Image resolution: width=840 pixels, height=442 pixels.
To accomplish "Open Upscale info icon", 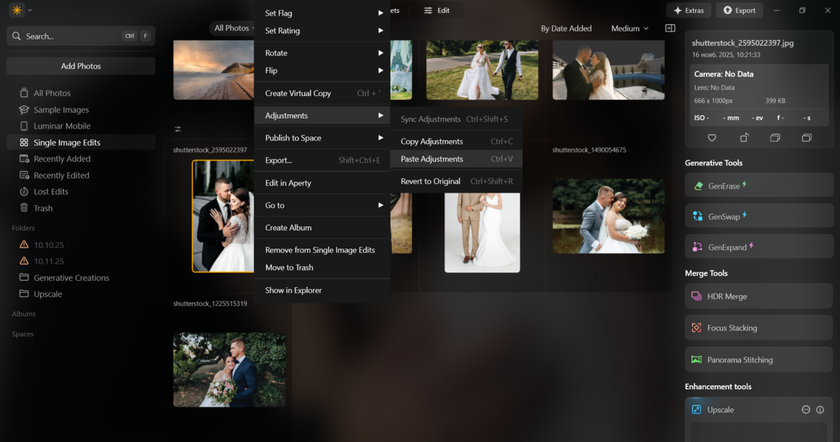I will pos(820,409).
